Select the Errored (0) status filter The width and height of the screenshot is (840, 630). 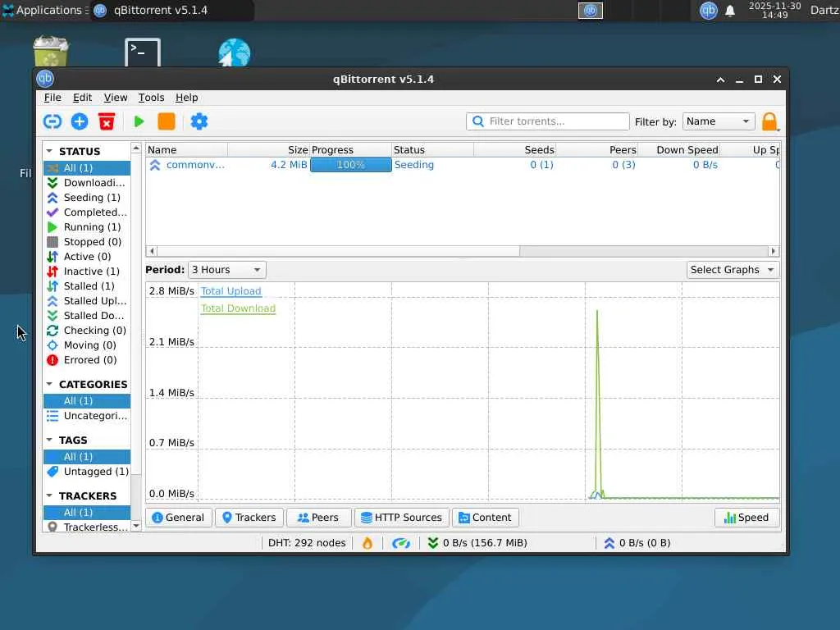click(x=86, y=360)
